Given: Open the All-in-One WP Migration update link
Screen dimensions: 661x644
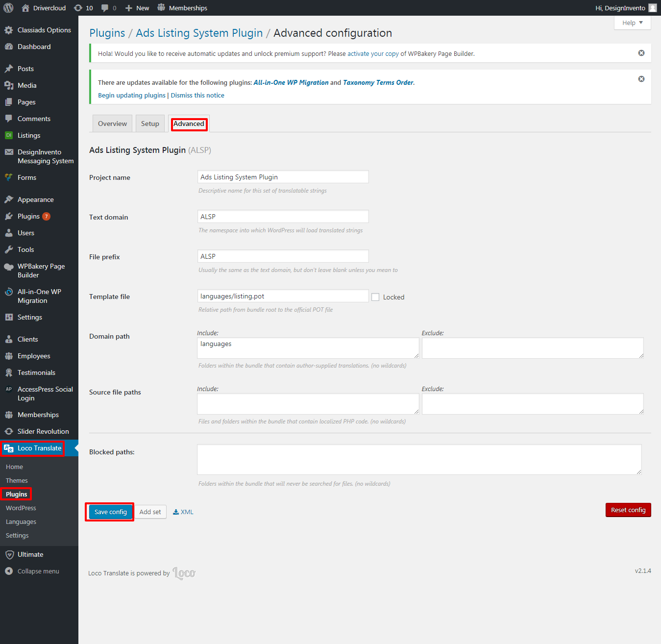Looking at the screenshot, I should tap(291, 82).
